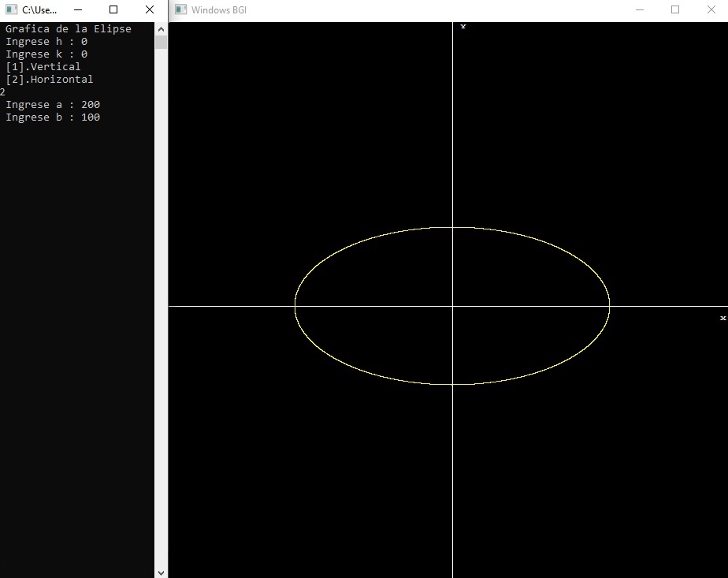Close the console window

click(x=150, y=9)
